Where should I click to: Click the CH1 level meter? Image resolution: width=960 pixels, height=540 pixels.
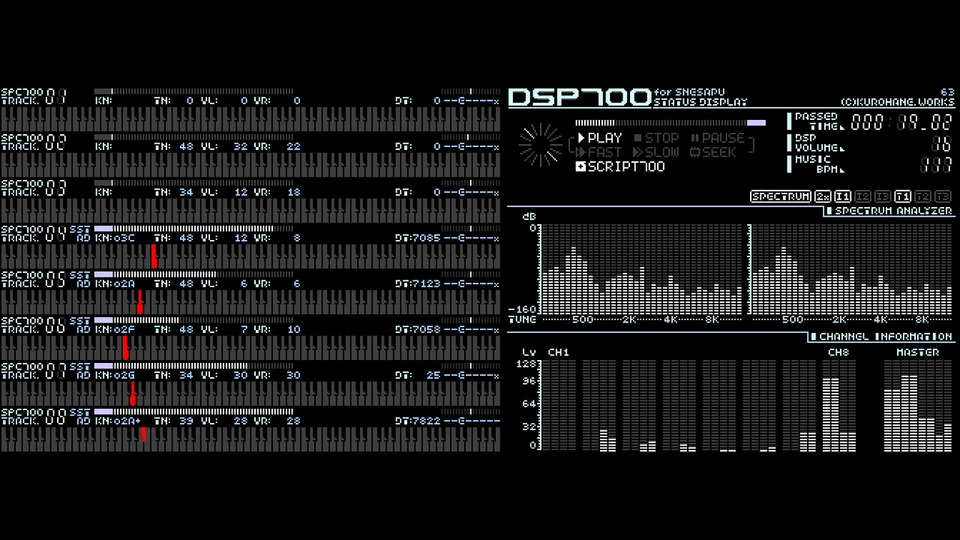(559, 406)
